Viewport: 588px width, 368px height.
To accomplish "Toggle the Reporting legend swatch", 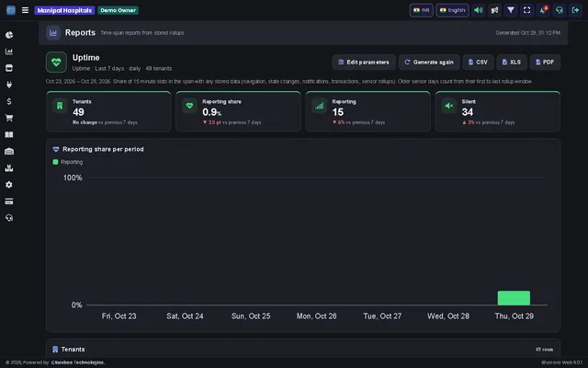I will pos(55,162).
